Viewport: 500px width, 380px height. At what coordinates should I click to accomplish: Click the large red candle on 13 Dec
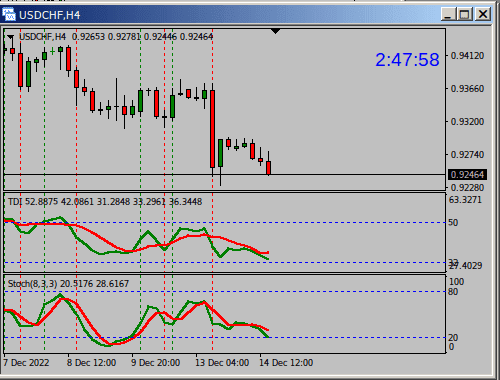coord(212,129)
